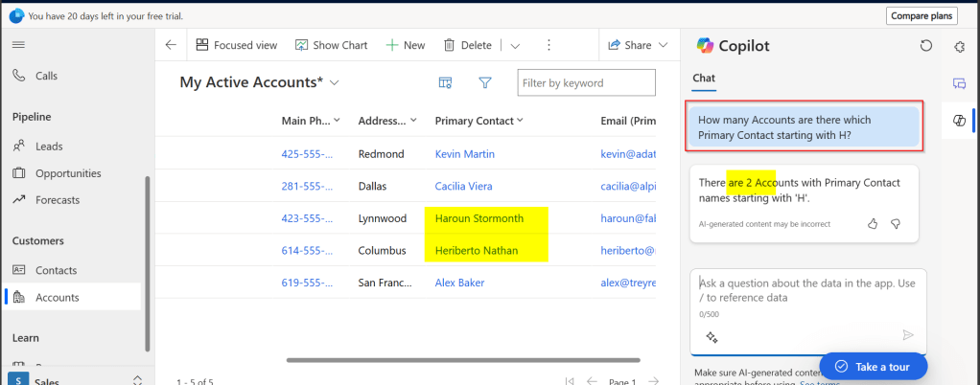This screenshot has height=385, width=980.
Task: Click the Filter by keyword search box
Action: pos(587,83)
